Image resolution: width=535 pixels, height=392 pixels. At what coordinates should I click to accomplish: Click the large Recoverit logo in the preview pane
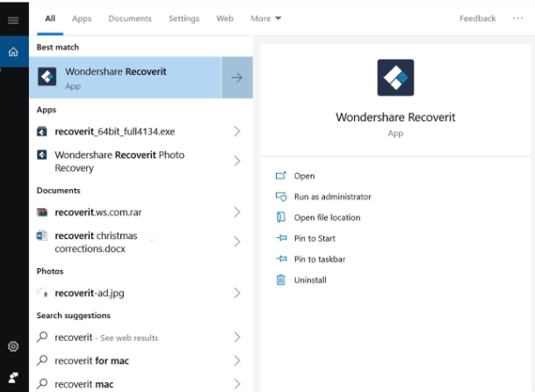(395, 77)
